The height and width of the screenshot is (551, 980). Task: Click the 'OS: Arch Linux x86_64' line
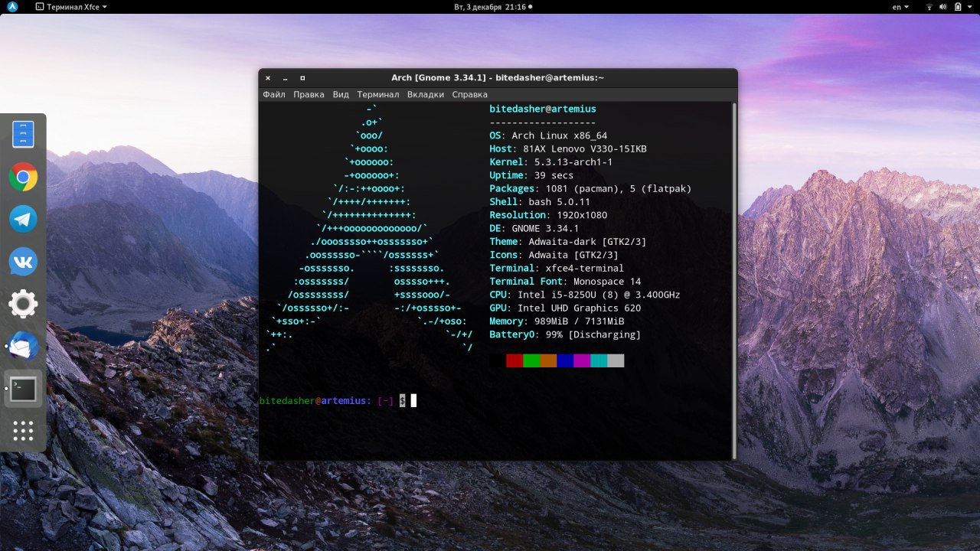click(548, 135)
